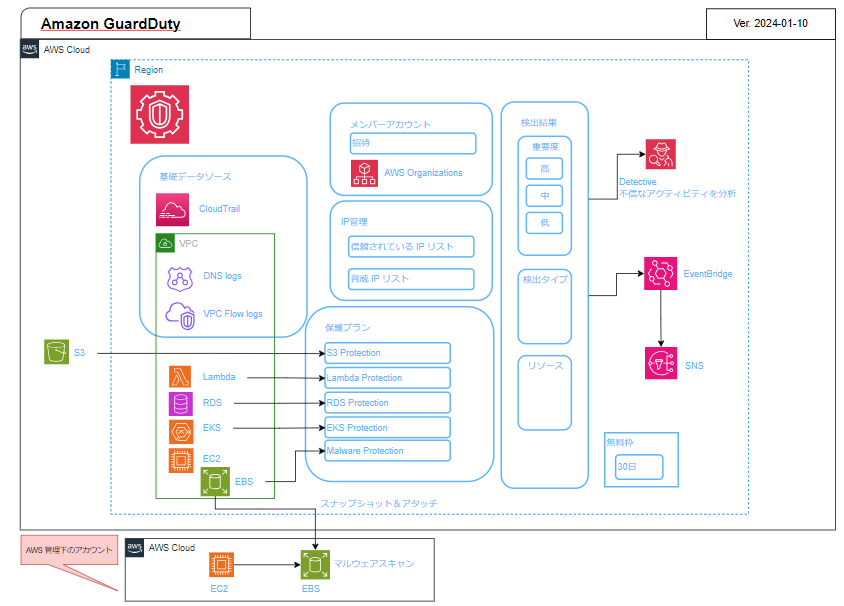Click the EventBridge icon
The width and height of the screenshot is (844, 606).
[x=661, y=273]
